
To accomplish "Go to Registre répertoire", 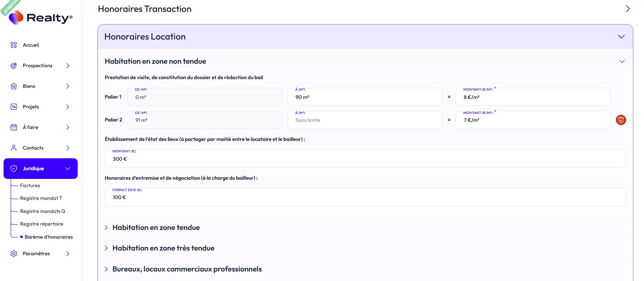I will point(42,224).
